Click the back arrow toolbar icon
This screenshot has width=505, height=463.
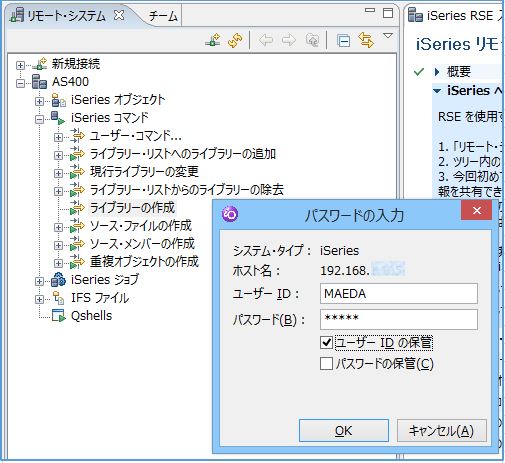point(266,40)
